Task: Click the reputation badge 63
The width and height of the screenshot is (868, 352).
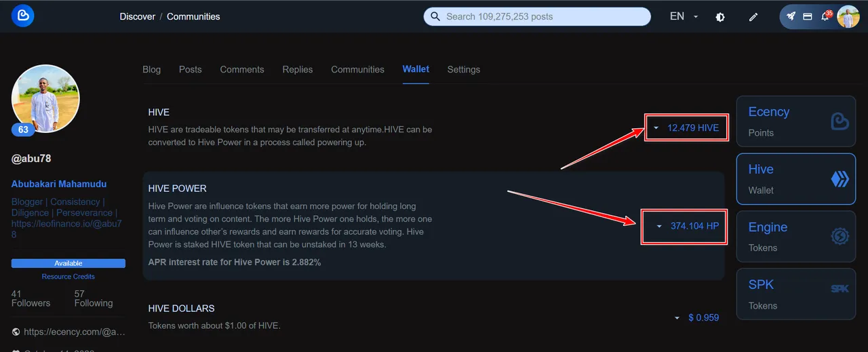Action: tap(23, 130)
